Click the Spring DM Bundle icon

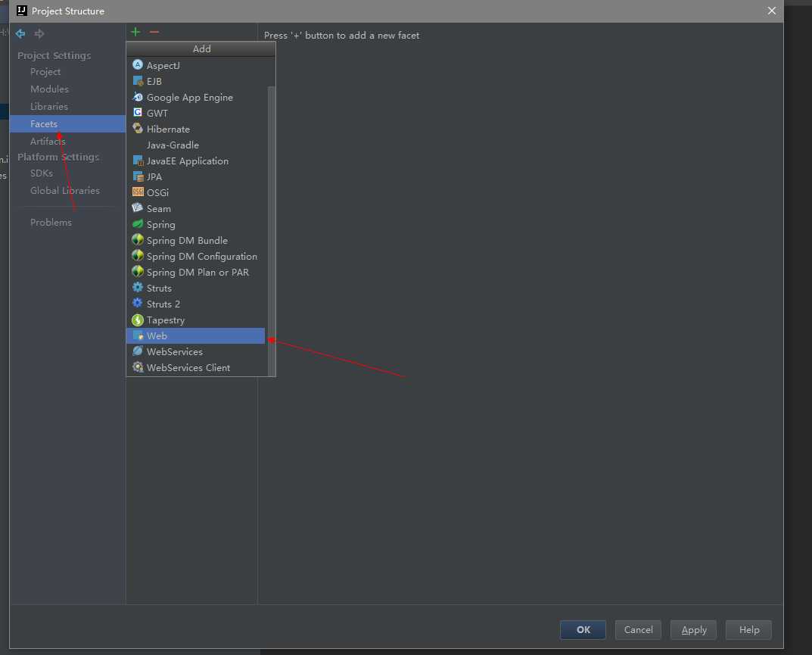pos(138,240)
